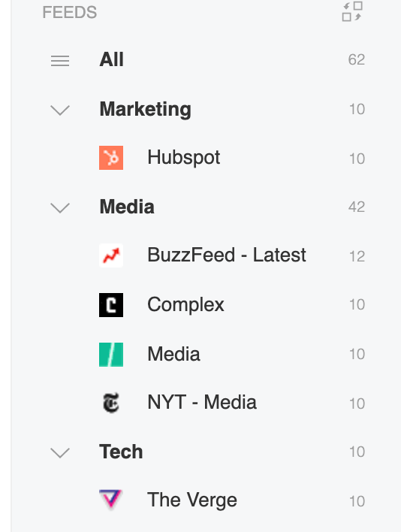
Task: Click the green slash Media feed icon
Action: tap(111, 355)
